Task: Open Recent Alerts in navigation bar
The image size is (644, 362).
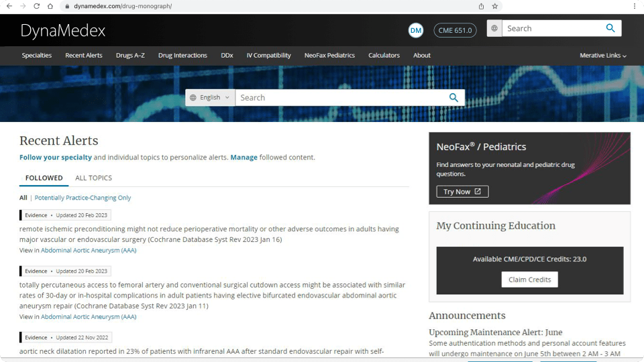Action: [84, 56]
